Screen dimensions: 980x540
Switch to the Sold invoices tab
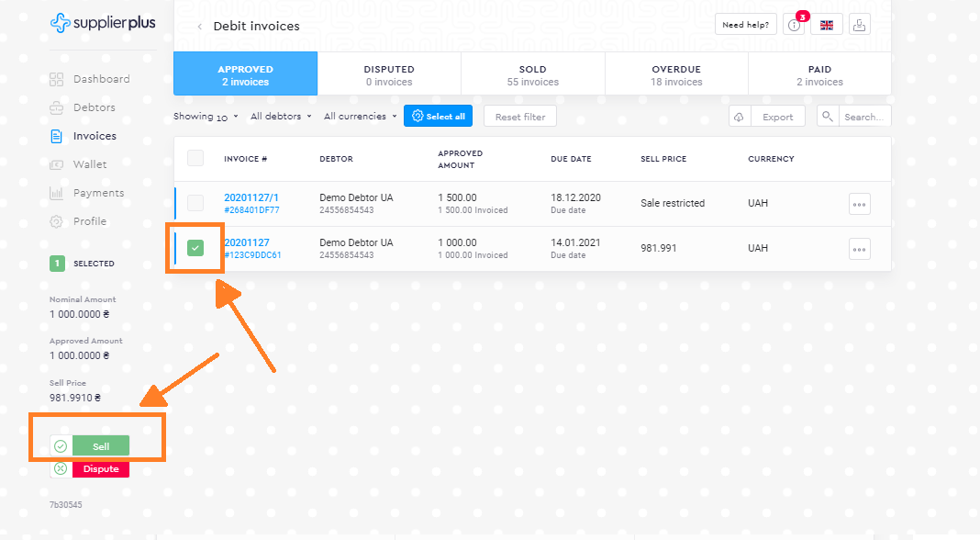click(532, 74)
